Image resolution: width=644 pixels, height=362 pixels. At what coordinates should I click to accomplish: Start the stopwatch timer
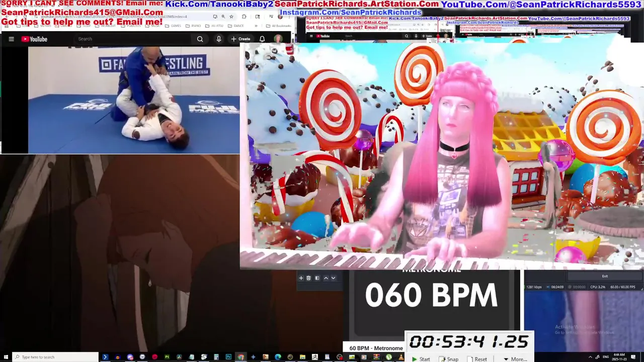pyautogui.click(x=421, y=359)
